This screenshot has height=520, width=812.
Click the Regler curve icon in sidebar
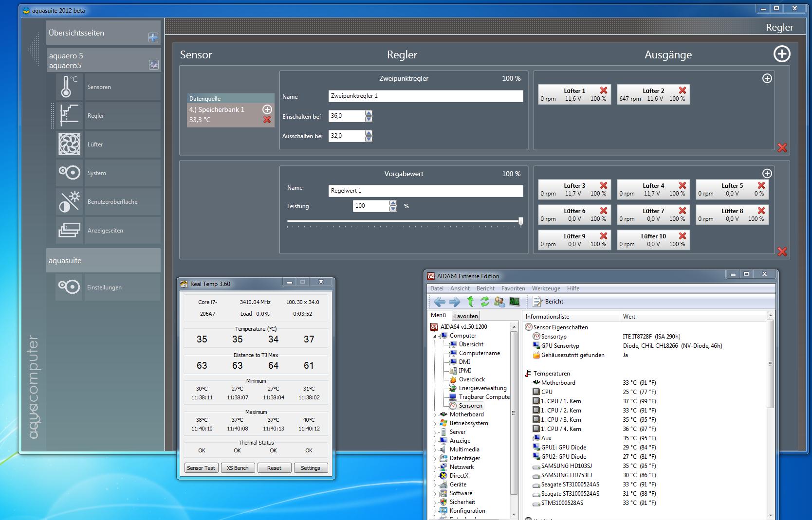(x=69, y=115)
